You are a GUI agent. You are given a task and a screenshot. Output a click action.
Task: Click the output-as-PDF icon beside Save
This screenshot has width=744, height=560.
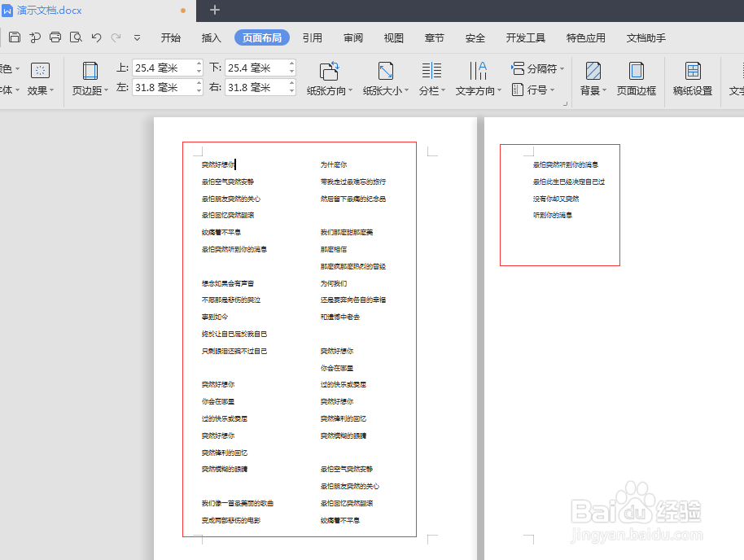[35, 37]
